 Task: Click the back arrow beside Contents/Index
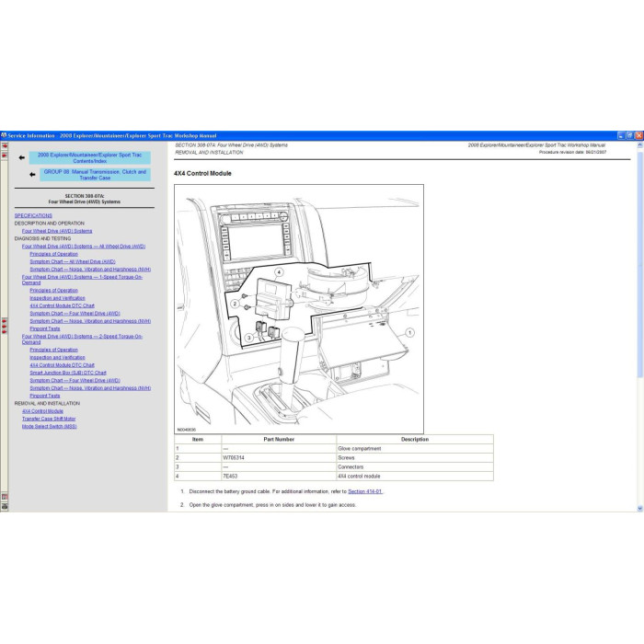click(x=22, y=157)
